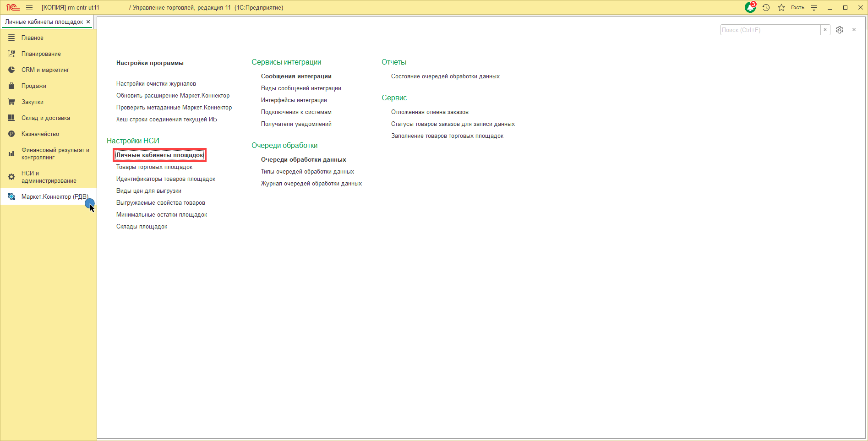This screenshot has width=868, height=441.
Task: Click the Очереди обработки heading
Action: (284, 146)
